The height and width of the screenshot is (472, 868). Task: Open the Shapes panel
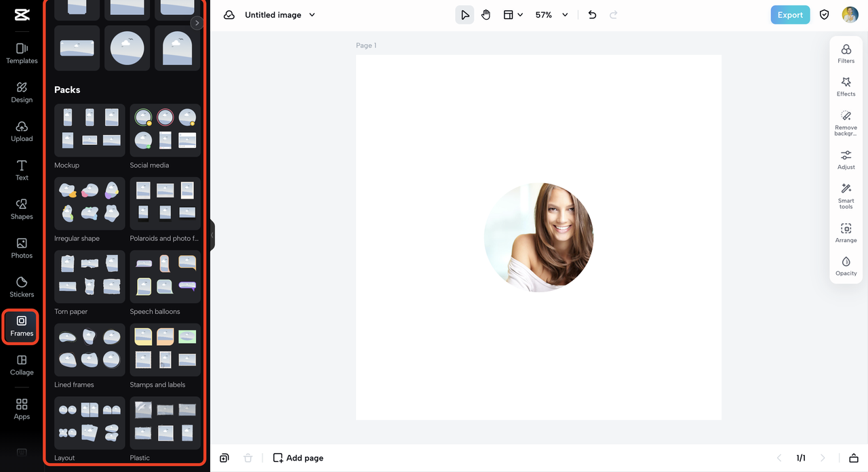pyautogui.click(x=22, y=209)
